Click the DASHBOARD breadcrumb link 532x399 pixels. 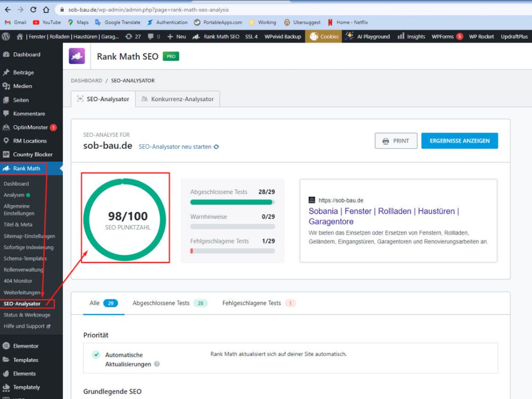[x=86, y=80]
